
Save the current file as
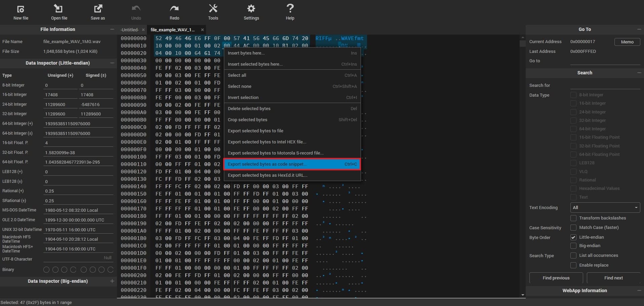(x=97, y=12)
